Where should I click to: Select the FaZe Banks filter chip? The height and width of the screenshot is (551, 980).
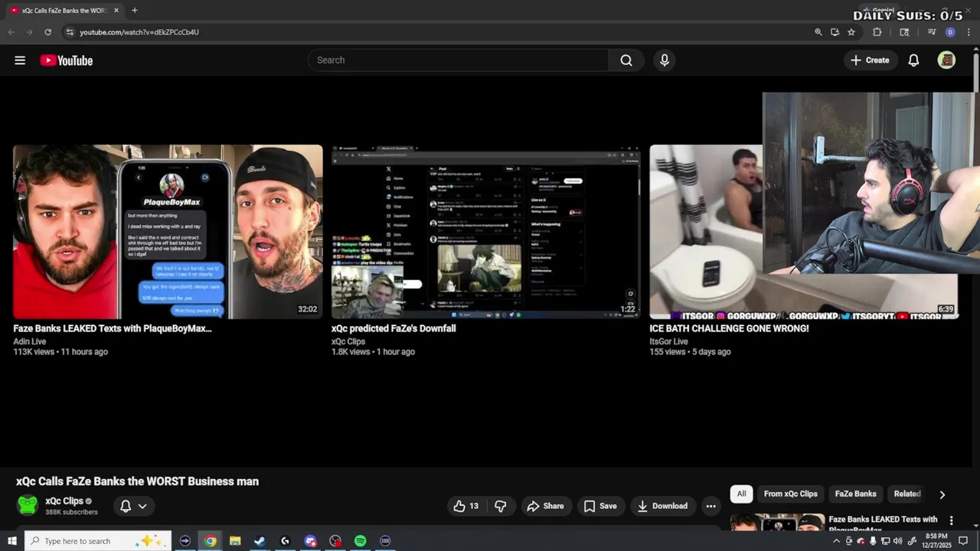point(855,494)
